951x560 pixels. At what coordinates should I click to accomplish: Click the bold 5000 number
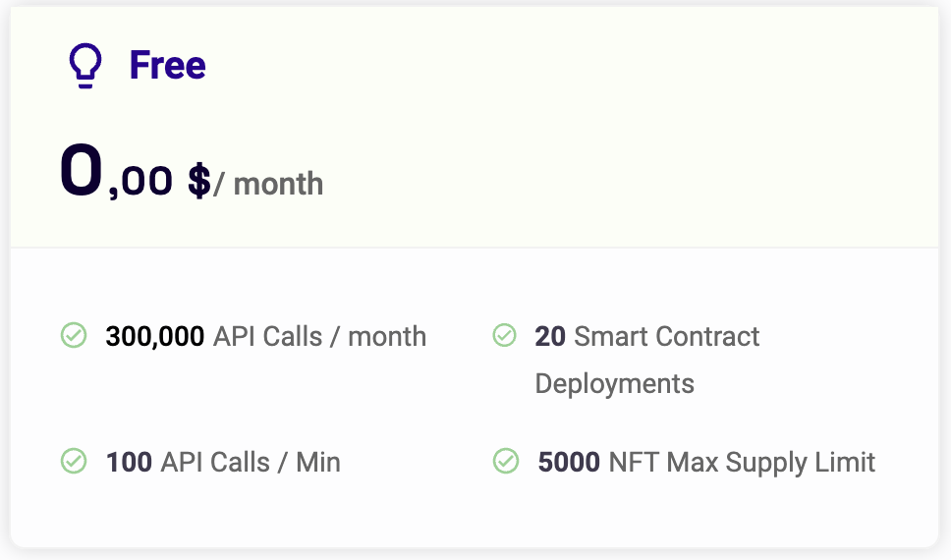click(569, 462)
